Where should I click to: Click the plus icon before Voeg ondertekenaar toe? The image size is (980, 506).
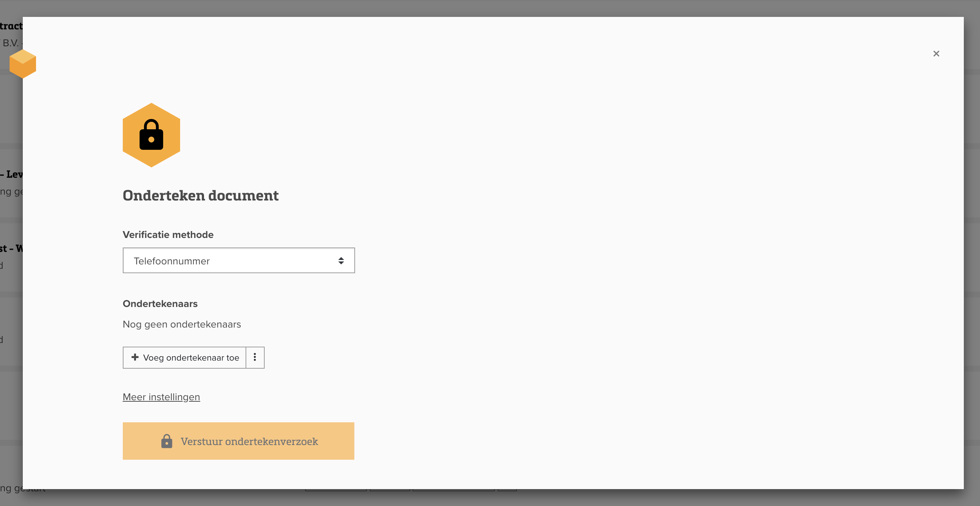point(135,357)
